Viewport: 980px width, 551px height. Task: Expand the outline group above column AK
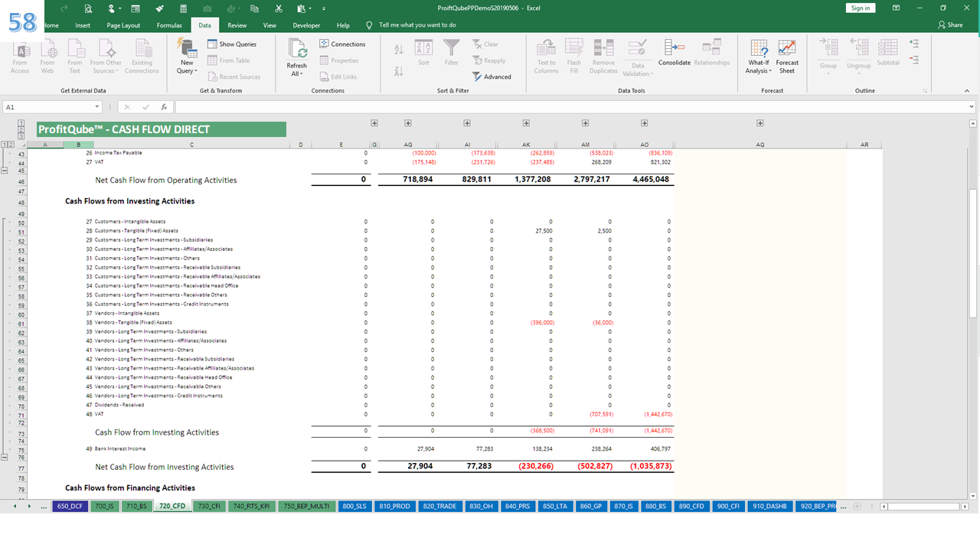pos(526,123)
